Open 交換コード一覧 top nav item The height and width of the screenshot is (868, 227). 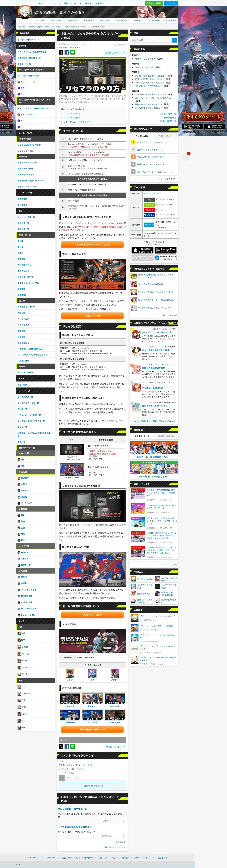[x=154, y=21]
